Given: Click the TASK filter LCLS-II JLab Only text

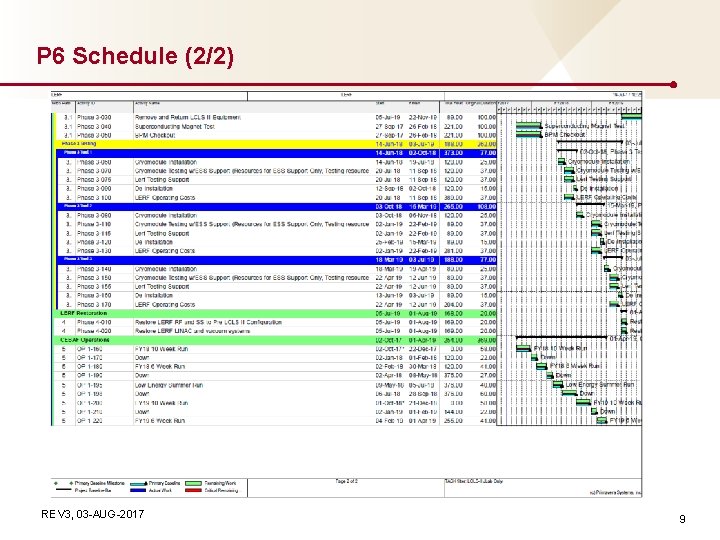Looking at the screenshot, I should pyautogui.click(x=473, y=481).
